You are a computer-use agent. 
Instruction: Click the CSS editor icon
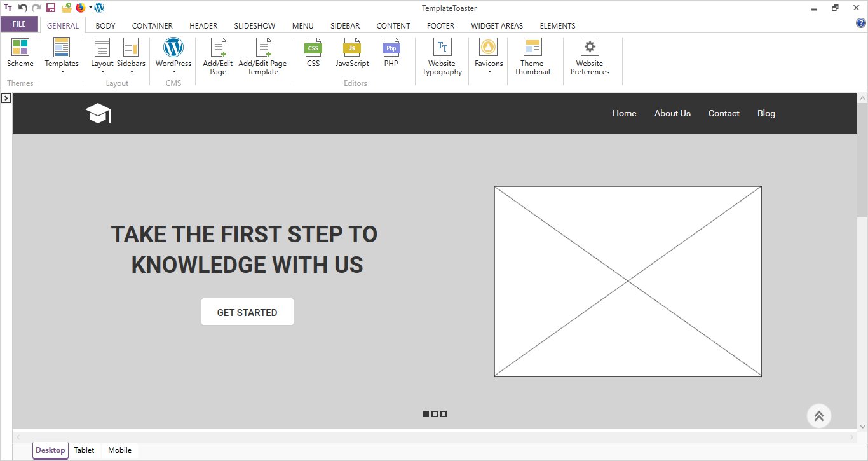point(313,48)
